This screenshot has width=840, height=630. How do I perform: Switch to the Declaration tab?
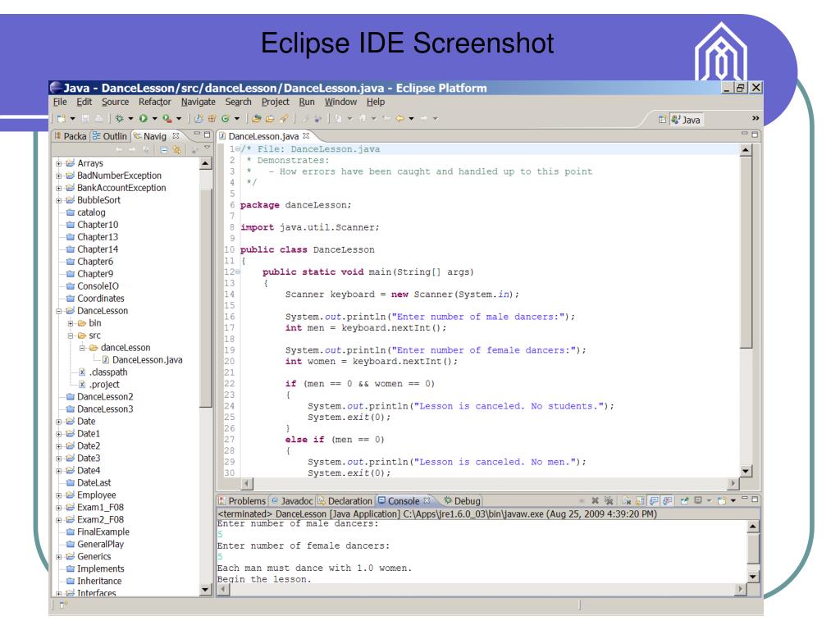(x=345, y=501)
